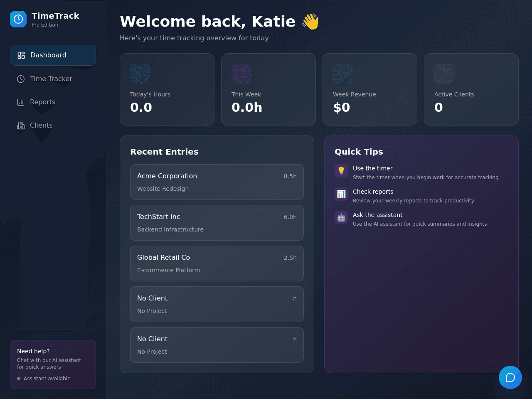This screenshot has width=532, height=399.
Task: Open the AI chat bubble button
Action: (510, 377)
